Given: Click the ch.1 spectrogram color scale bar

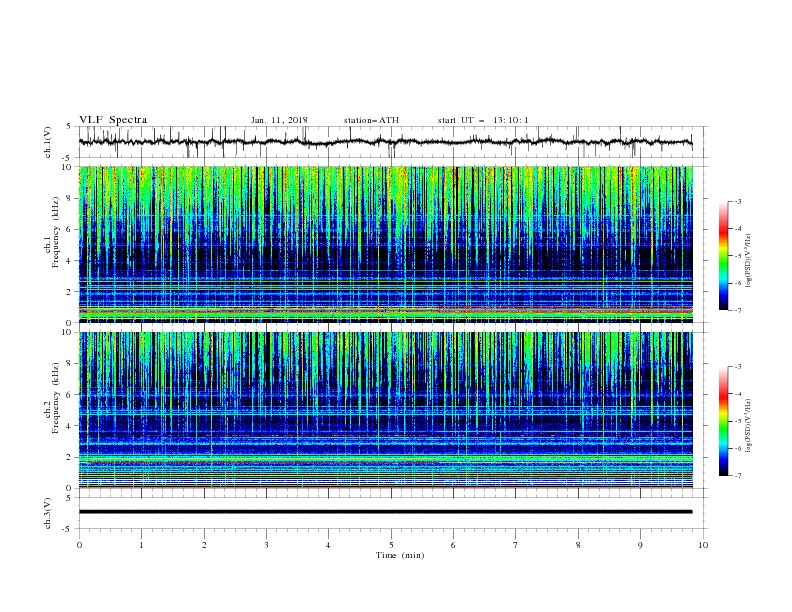Looking at the screenshot, I should coord(723,256).
